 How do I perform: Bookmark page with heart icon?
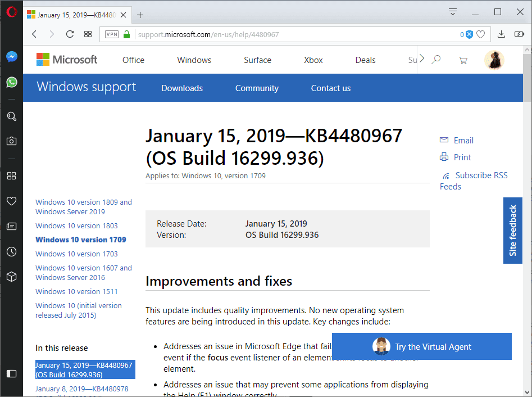[480, 34]
